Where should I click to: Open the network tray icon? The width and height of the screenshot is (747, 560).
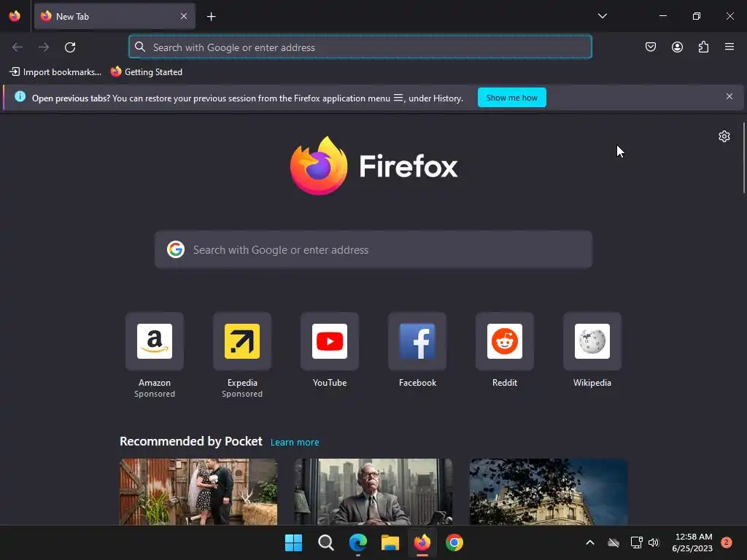(x=636, y=542)
